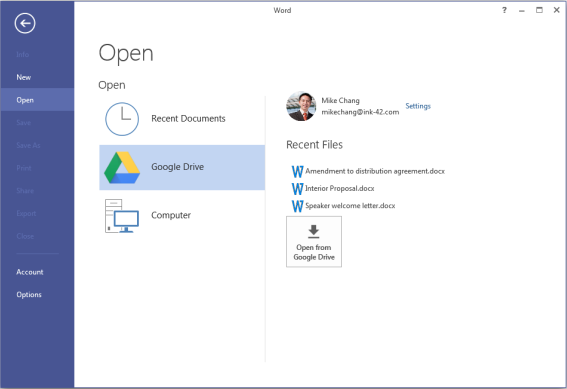Viewport: 567px width, 389px height.
Task: Go to Account in the sidebar
Action: pos(30,272)
